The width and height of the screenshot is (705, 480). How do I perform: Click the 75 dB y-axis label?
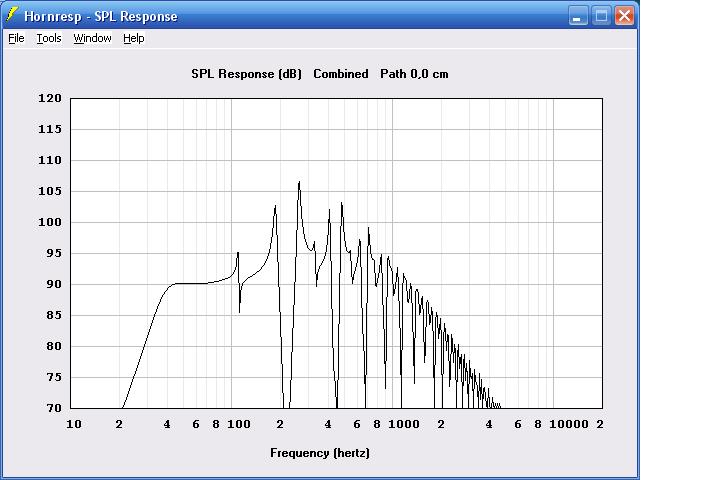point(54,378)
